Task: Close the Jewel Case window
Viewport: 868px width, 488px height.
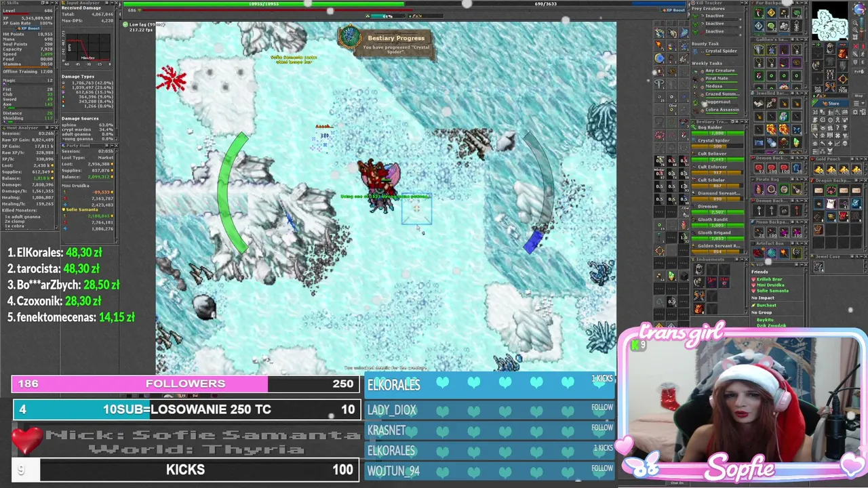Action: (865, 256)
